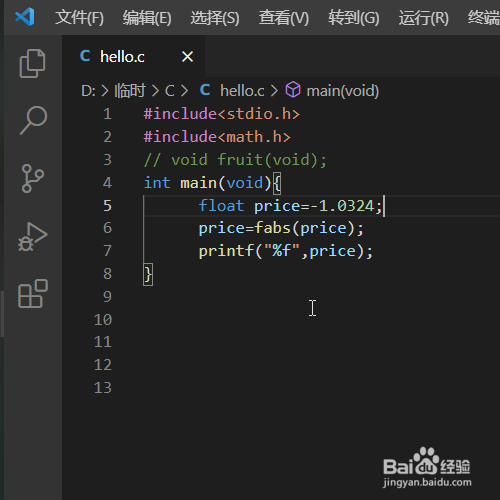
Task: Click the main(void) symbol breadcrumb
Action: click(343, 91)
